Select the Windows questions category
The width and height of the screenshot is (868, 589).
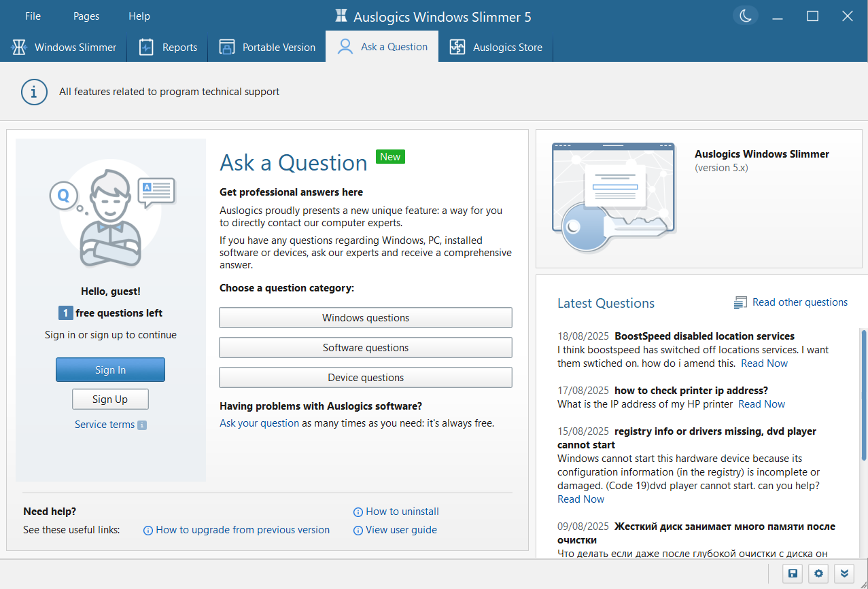[365, 317]
